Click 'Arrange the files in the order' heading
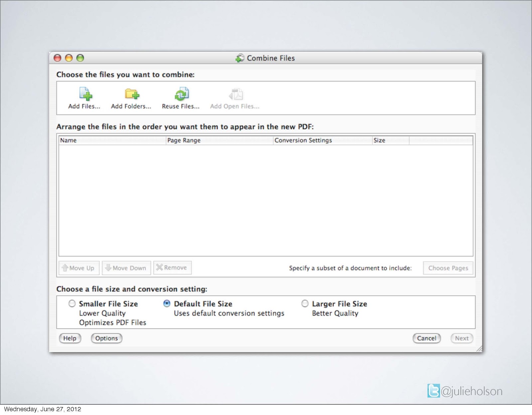 185,127
